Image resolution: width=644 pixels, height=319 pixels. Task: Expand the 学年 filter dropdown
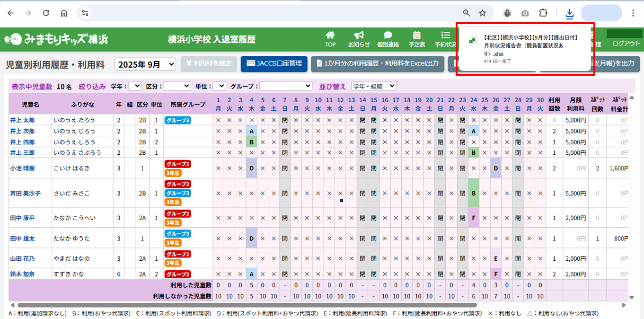coord(135,86)
